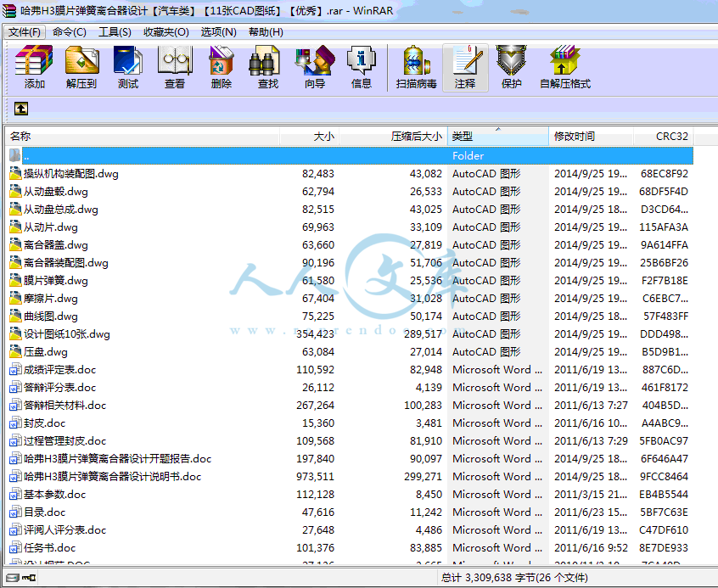Image resolution: width=718 pixels, height=588 pixels.
Task: Select file 封皮.doc
Action: [351, 423]
